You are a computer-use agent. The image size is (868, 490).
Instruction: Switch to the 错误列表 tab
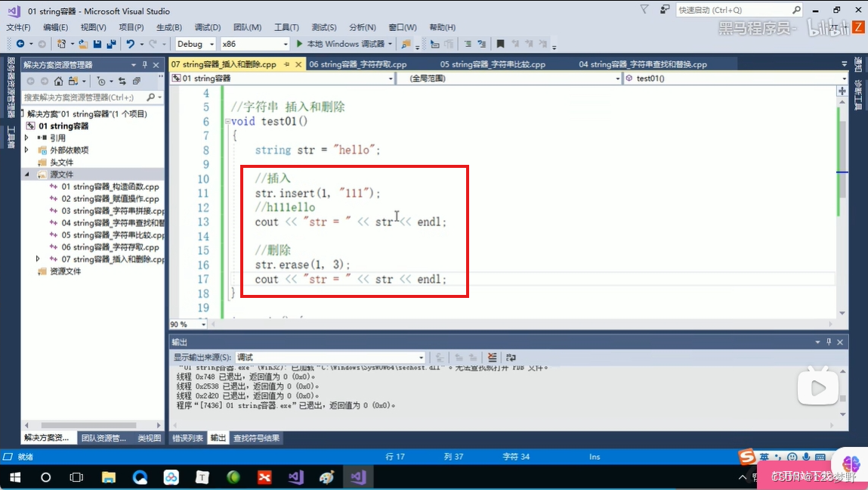pos(187,438)
